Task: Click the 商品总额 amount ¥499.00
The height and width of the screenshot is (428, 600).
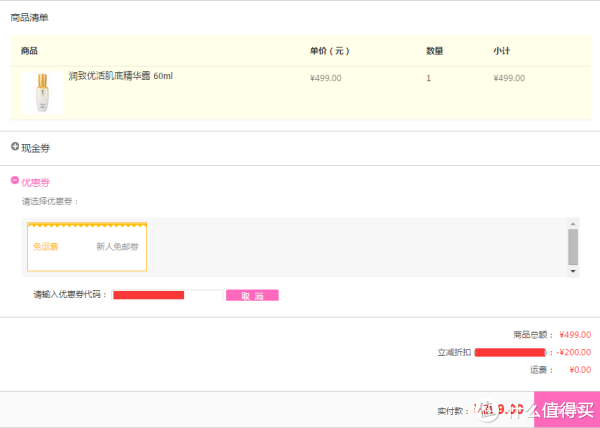Action: pos(575,335)
